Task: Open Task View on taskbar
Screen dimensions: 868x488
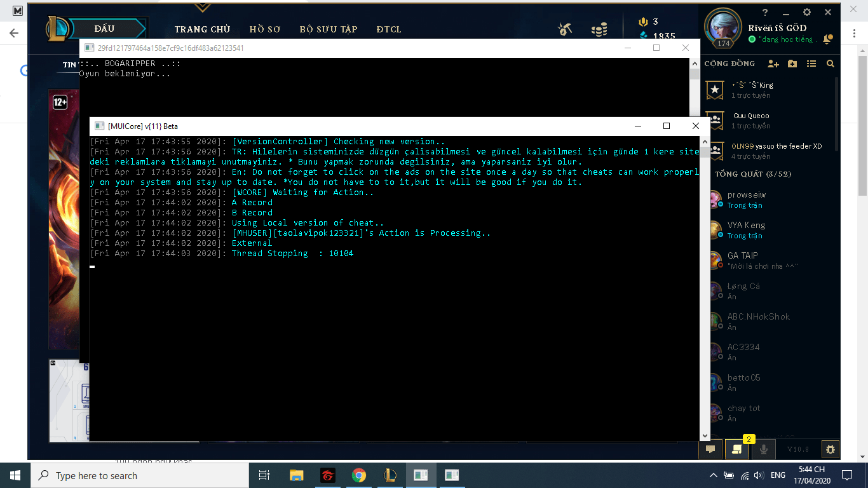Action: pos(265,475)
